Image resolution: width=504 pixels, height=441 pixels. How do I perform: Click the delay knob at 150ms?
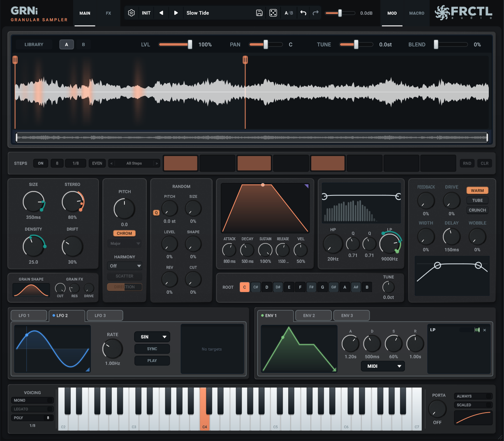click(x=452, y=237)
